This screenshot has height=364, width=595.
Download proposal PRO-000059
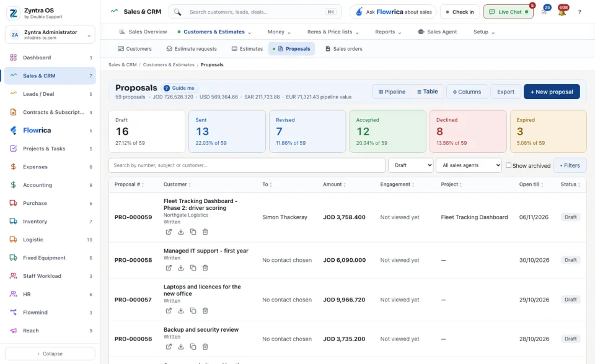[180, 232]
